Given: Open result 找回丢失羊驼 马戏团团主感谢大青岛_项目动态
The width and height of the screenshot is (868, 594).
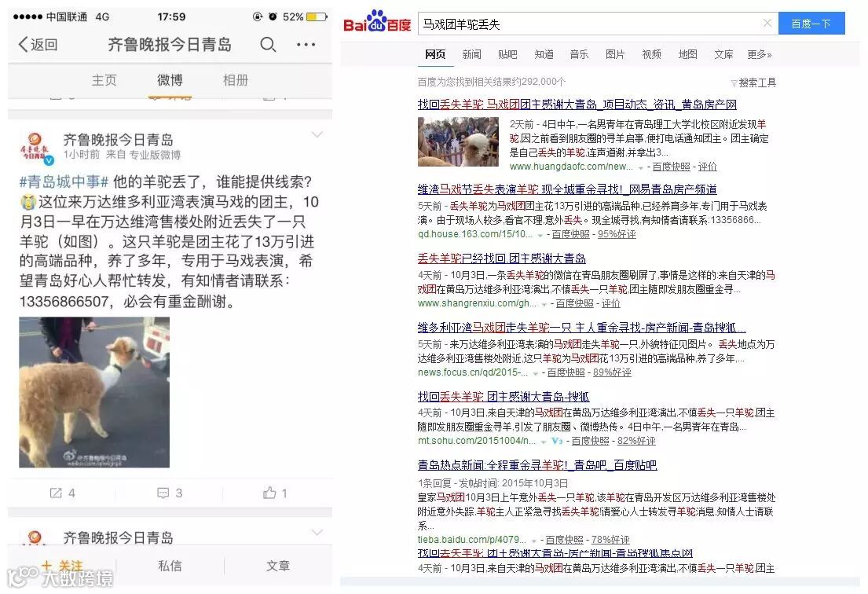Looking at the screenshot, I should tap(577, 104).
